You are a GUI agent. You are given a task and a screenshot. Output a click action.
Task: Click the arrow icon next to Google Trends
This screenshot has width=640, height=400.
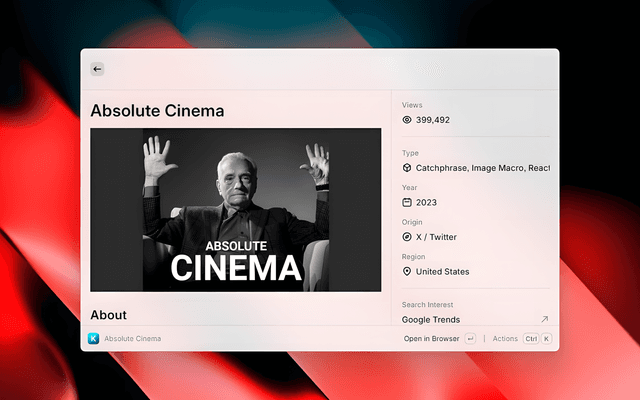click(544, 320)
